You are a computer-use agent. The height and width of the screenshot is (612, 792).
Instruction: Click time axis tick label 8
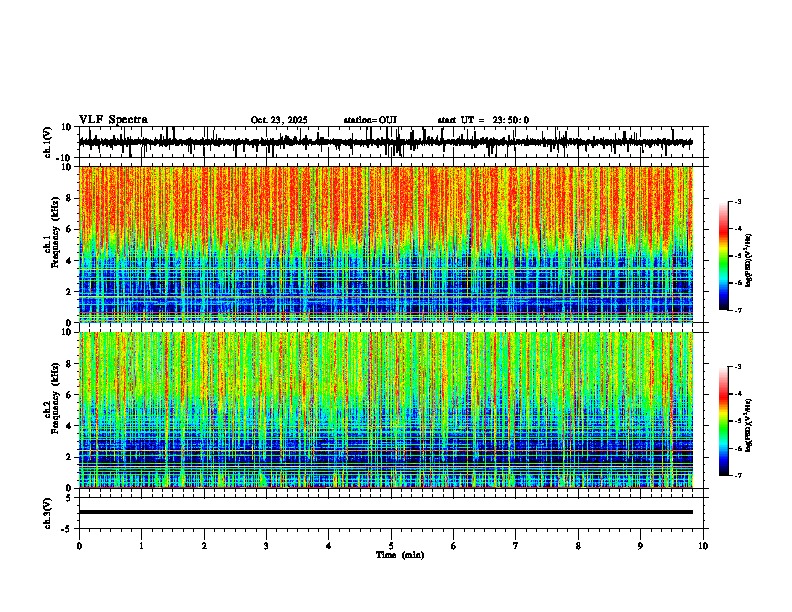(x=578, y=546)
